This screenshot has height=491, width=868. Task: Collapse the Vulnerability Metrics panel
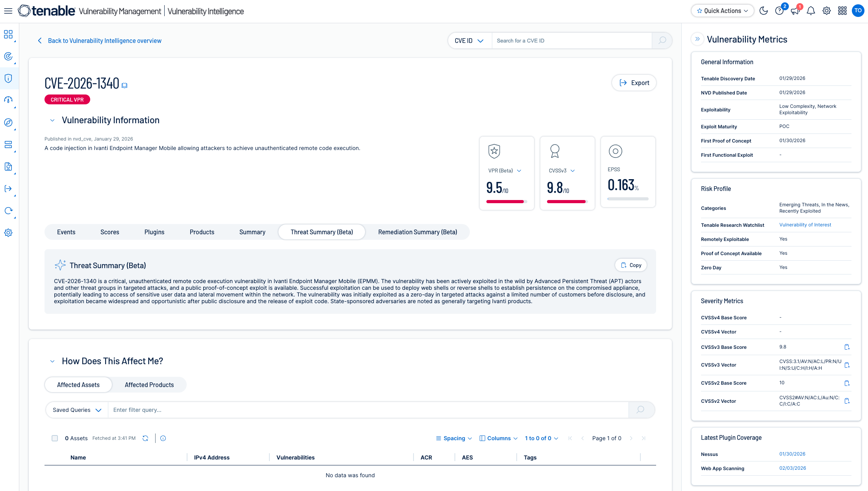[x=697, y=39]
